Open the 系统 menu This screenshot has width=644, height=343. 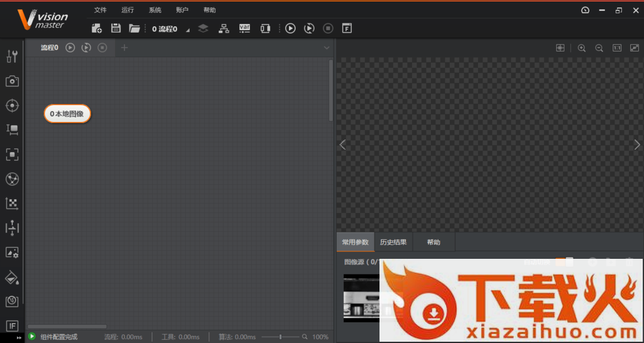pos(155,10)
